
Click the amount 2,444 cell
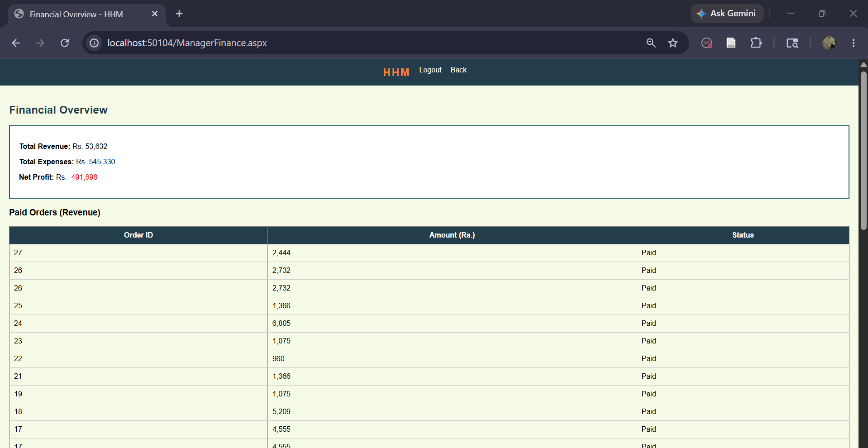452,253
